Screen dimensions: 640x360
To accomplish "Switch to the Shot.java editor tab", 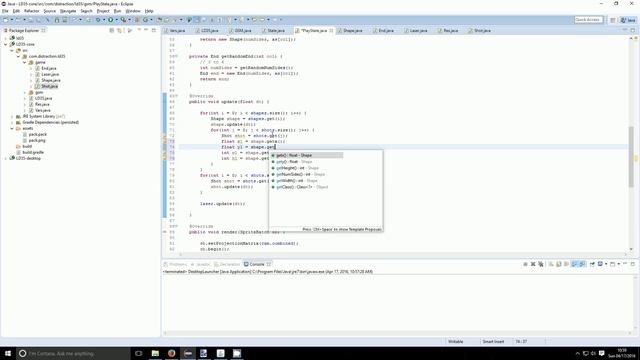I will coord(482,31).
